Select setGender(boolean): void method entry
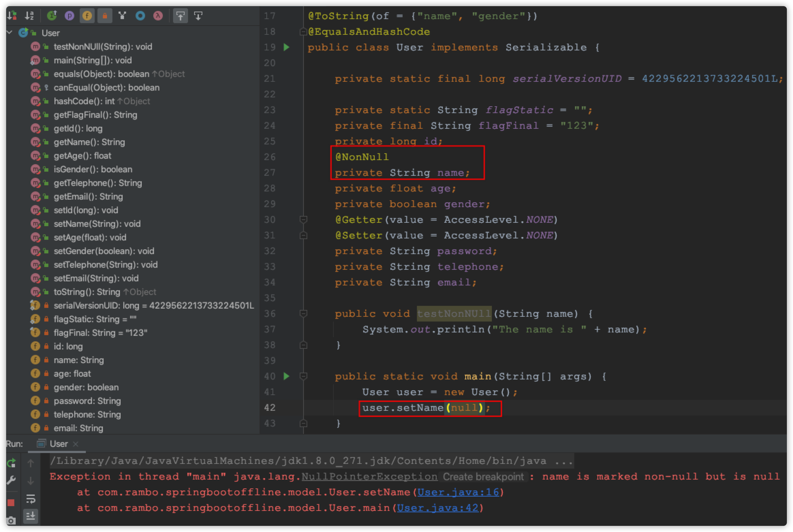The height and width of the screenshot is (532, 793). pos(104,251)
